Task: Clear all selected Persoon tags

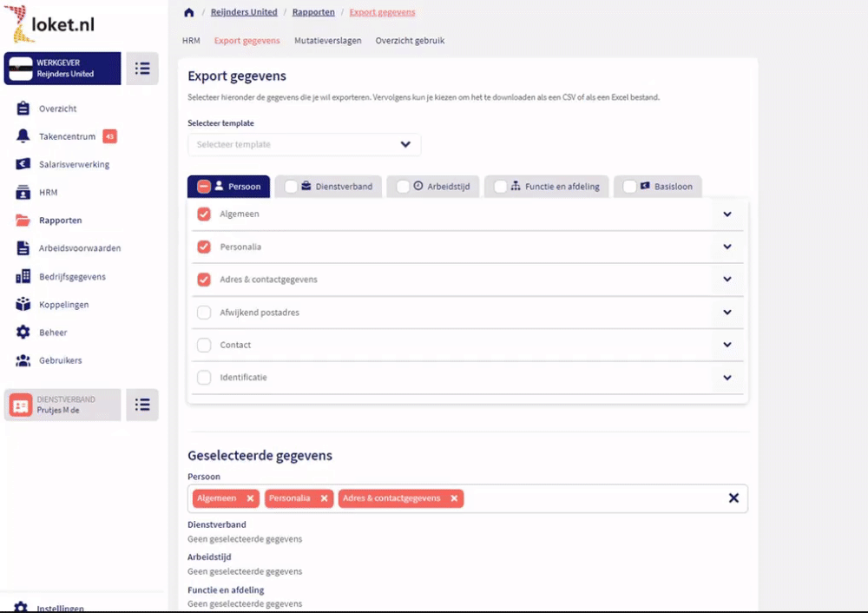Action: tap(733, 498)
